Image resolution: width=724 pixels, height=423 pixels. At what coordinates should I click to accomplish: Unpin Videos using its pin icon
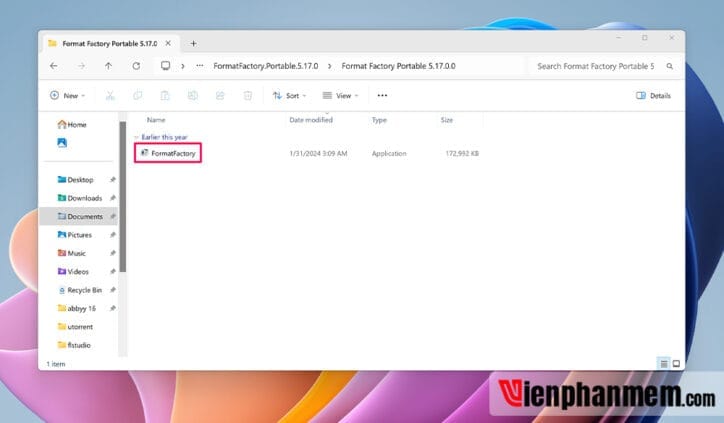coord(113,272)
